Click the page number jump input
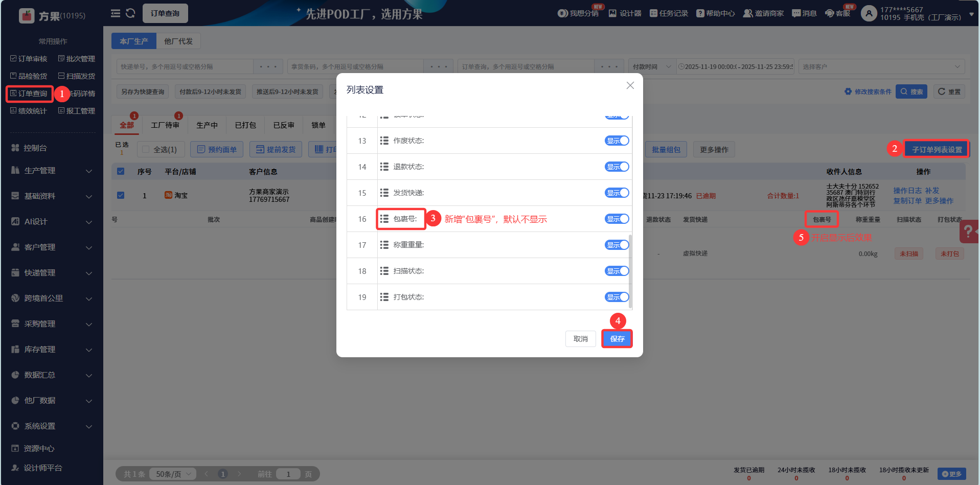The width and height of the screenshot is (980, 485). [x=288, y=474]
